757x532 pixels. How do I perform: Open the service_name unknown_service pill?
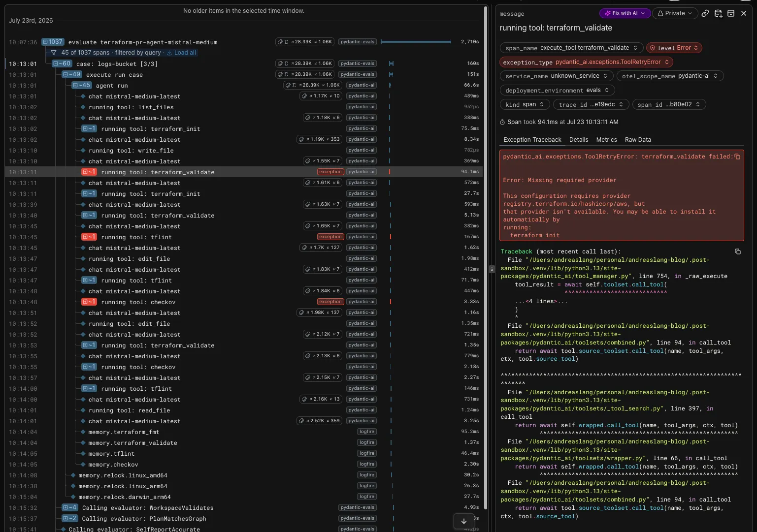(x=557, y=76)
